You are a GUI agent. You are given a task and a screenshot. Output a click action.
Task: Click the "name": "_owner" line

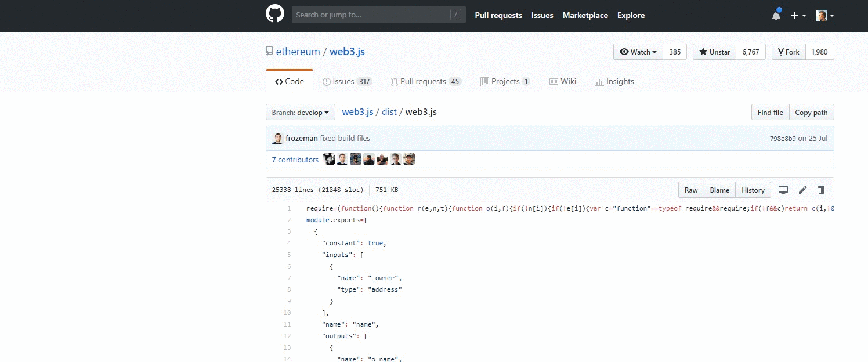pyautogui.click(x=370, y=278)
